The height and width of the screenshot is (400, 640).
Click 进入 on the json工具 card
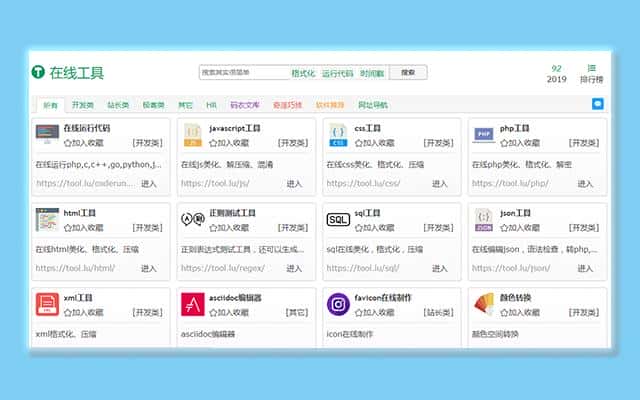[x=585, y=268]
